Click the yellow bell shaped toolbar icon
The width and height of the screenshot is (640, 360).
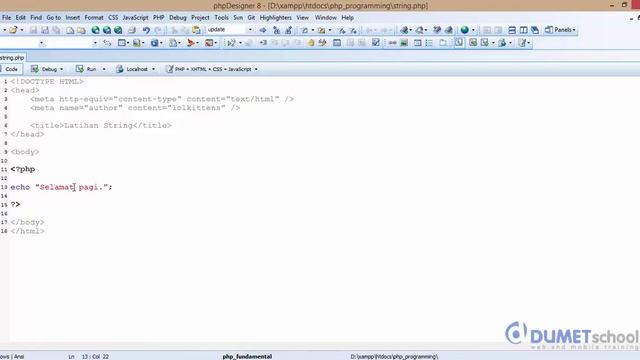pyautogui.click(x=311, y=42)
